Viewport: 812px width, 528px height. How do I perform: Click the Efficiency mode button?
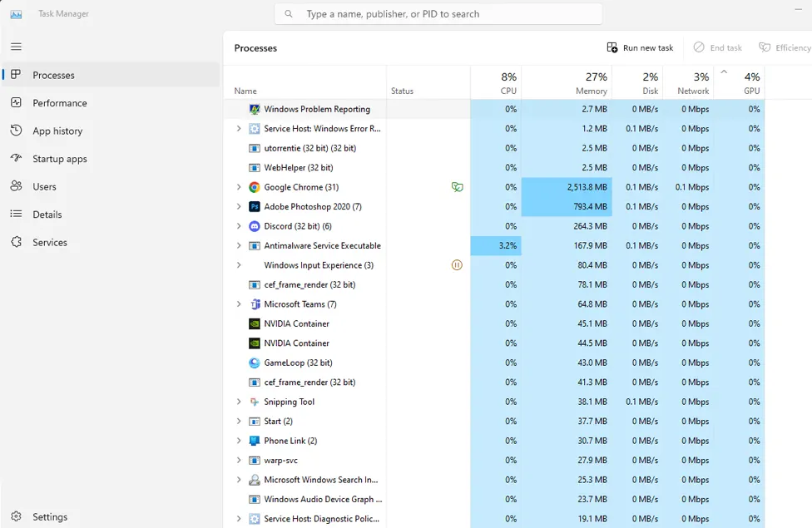pyautogui.click(x=785, y=47)
